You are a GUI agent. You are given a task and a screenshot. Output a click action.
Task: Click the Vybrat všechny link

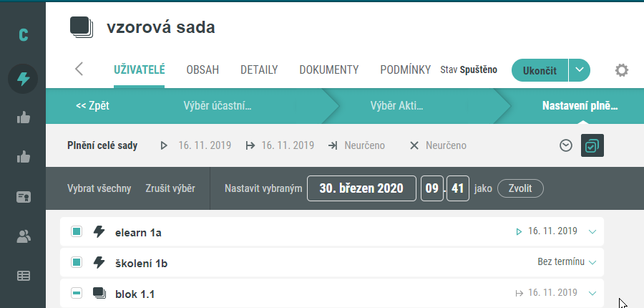[x=99, y=188]
